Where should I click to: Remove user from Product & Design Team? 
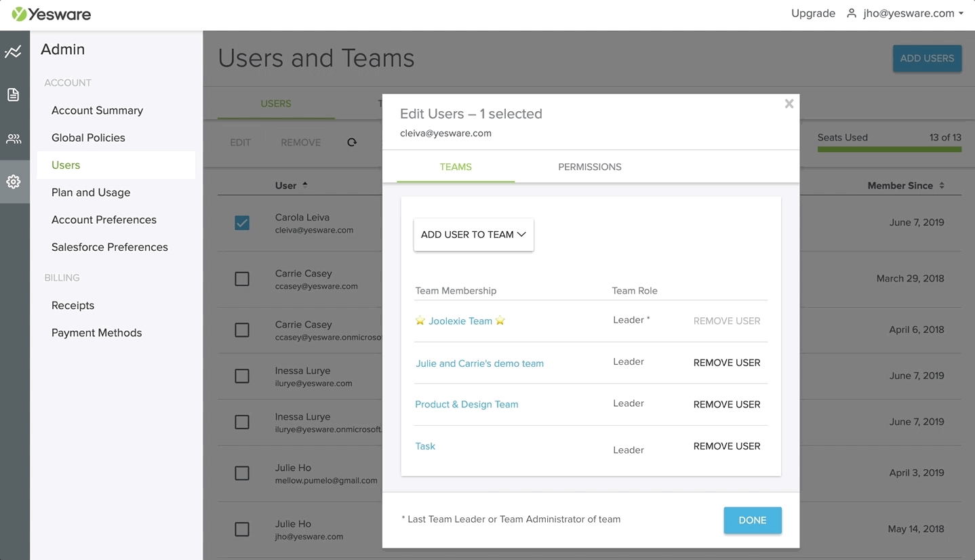tap(727, 404)
